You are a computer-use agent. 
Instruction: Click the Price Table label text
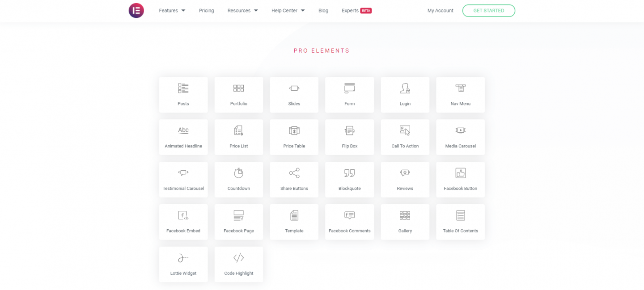tap(294, 146)
